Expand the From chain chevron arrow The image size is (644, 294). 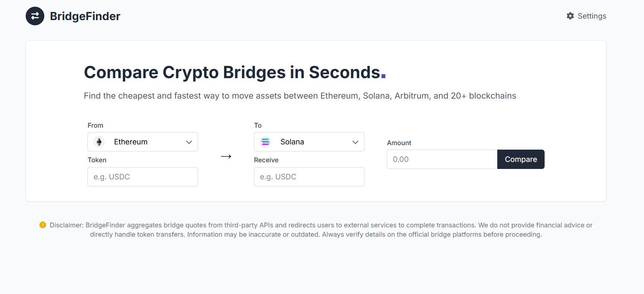[x=189, y=142]
